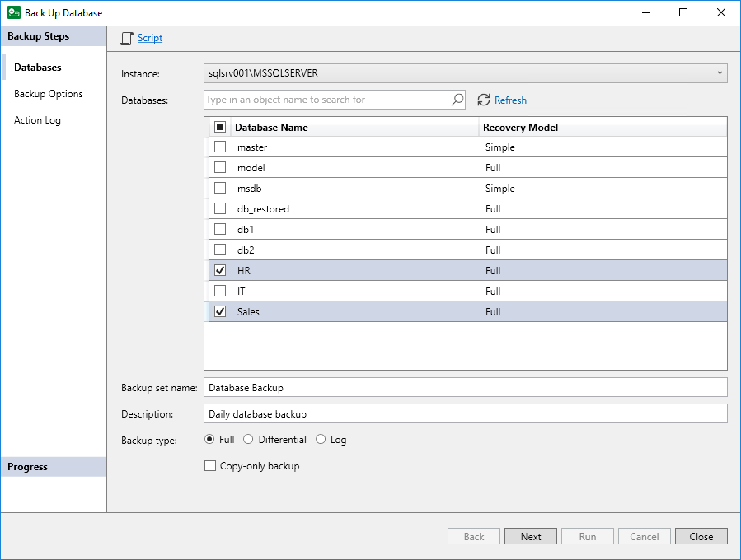Open the Action Log step
741x560 pixels.
click(37, 119)
